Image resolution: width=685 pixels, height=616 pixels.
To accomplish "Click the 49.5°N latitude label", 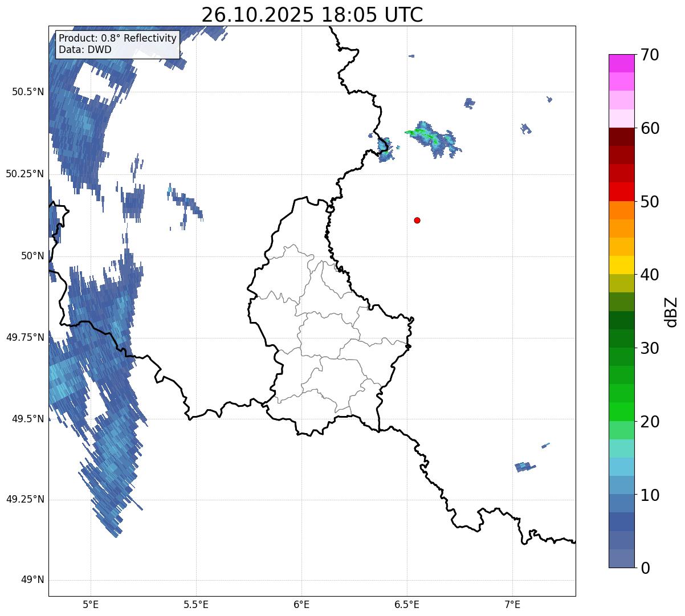I will click(x=28, y=419).
